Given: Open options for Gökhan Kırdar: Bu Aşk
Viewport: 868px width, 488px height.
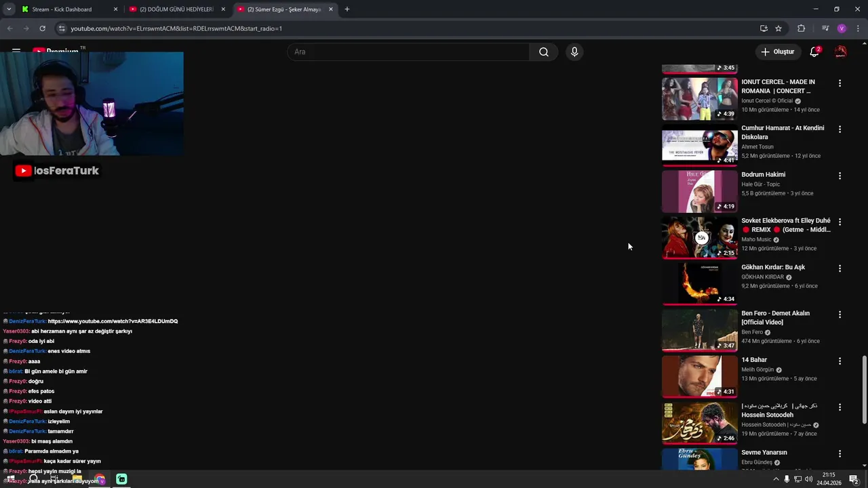Looking at the screenshot, I should click(840, 268).
